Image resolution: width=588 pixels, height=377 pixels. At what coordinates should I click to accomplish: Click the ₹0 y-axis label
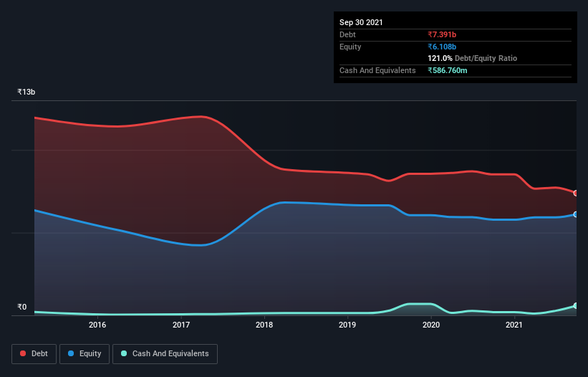[x=22, y=307]
